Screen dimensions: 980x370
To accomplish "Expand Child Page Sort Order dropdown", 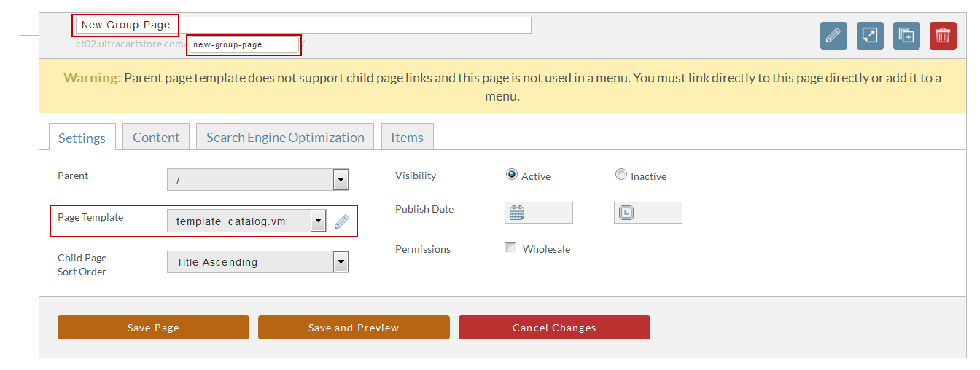I will (258, 261).
